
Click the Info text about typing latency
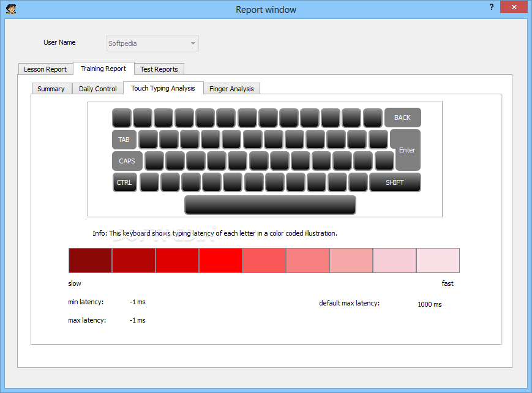point(215,233)
